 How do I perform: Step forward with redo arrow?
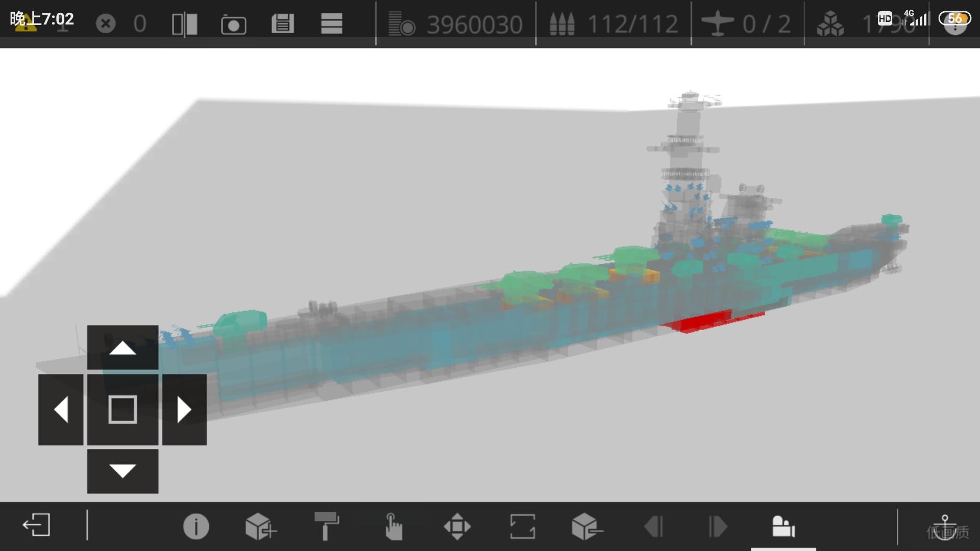click(x=718, y=526)
